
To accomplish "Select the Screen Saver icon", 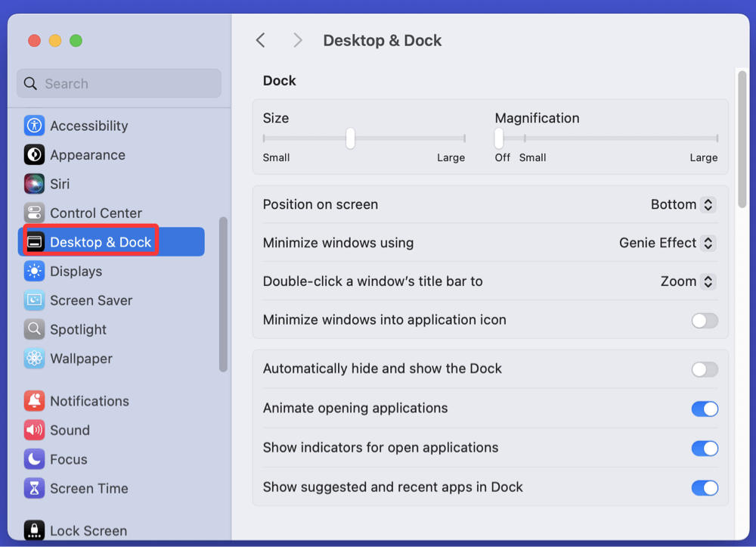I will coord(34,300).
